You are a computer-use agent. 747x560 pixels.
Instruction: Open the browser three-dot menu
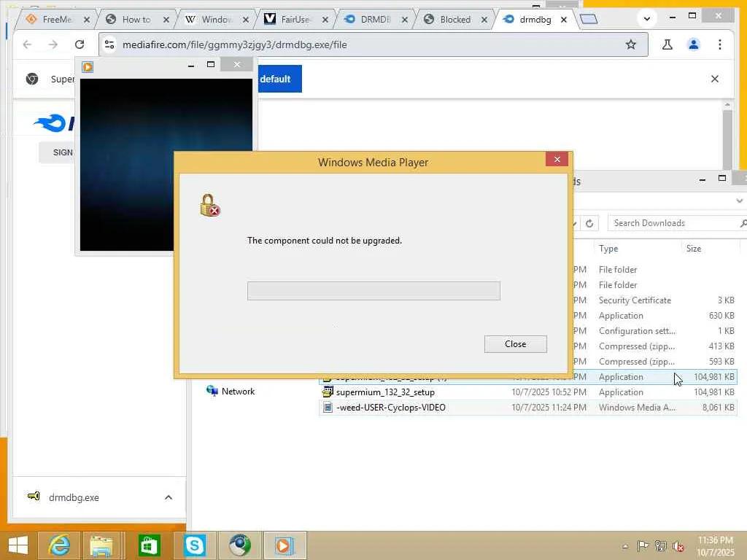tap(720, 44)
